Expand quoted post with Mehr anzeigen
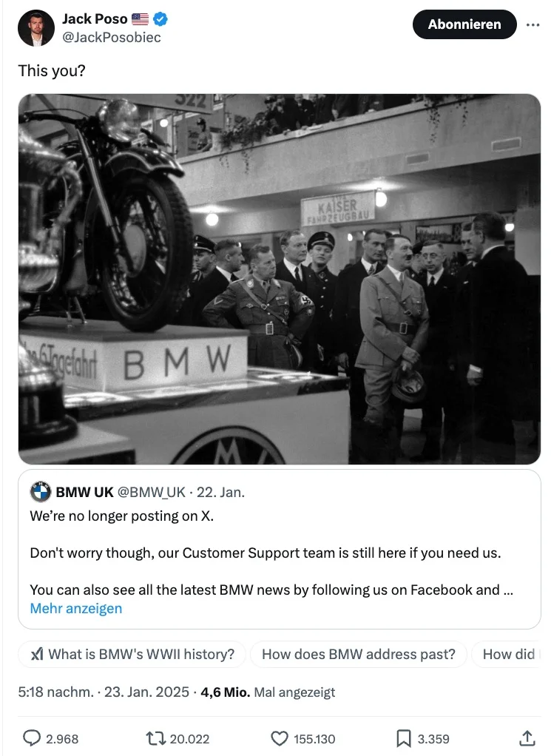 (x=76, y=609)
